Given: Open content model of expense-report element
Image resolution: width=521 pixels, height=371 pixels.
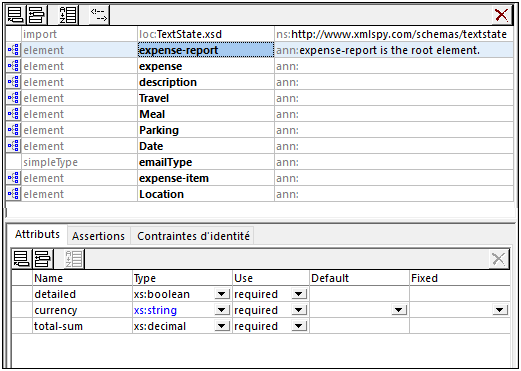Looking at the screenshot, I should click(x=14, y=50).
